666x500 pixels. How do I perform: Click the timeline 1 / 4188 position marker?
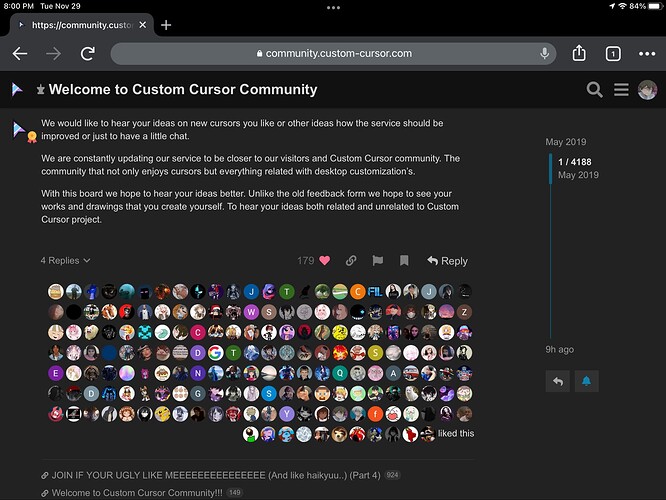(x=574, y=162)
